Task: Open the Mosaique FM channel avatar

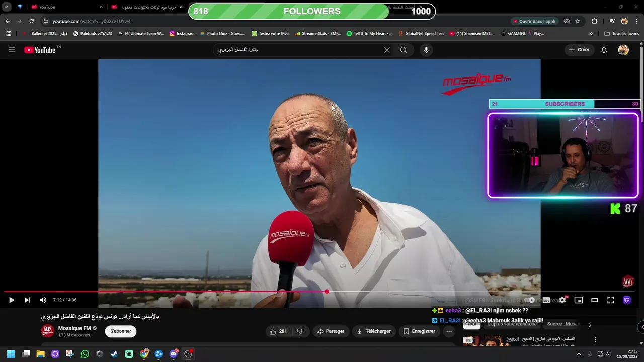Action: tap(47, 331)
